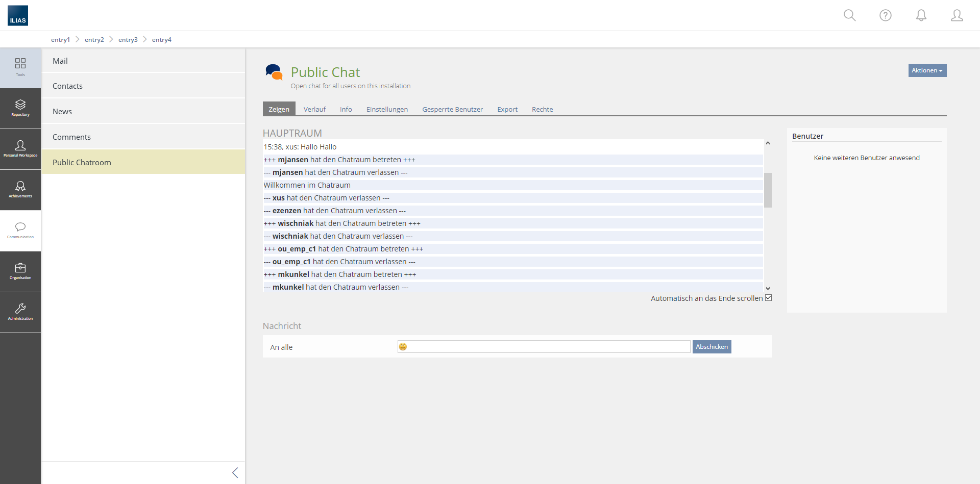Open the Gesperrte Benutzer tab

[452, 109]
